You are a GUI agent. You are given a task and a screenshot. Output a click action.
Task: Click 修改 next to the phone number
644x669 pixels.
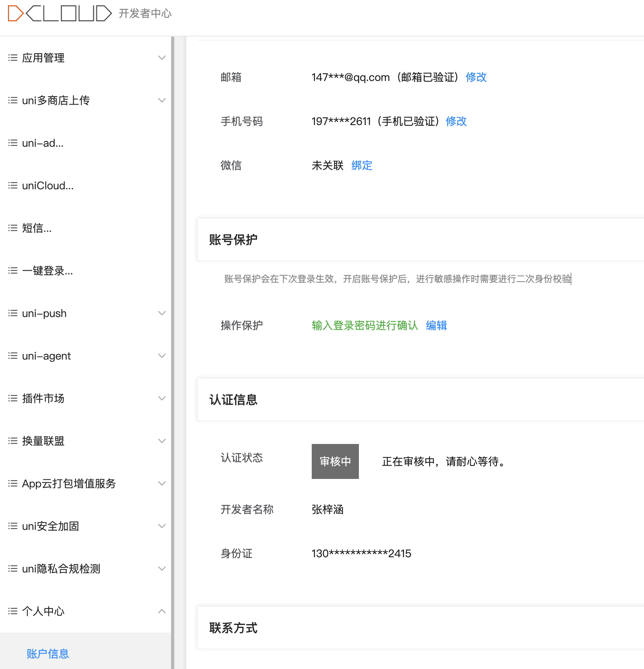[x=456, y=121]
